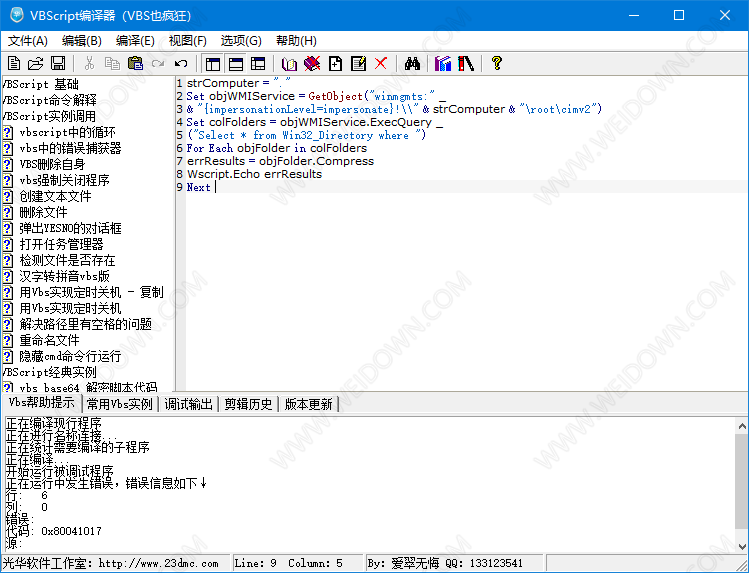Image resolution: width=749 pixels, height=573 pixels.
Task: Open the 编辑(B) menu
Action: (82, 41)
